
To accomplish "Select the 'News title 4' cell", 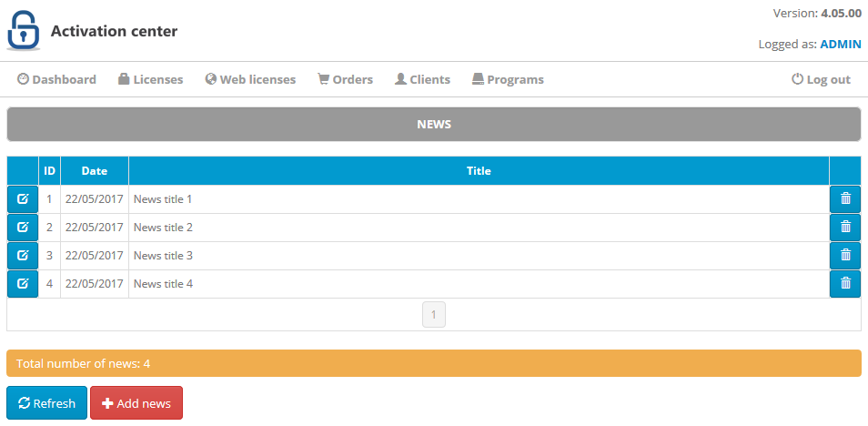I will click(x=479, y=284).
